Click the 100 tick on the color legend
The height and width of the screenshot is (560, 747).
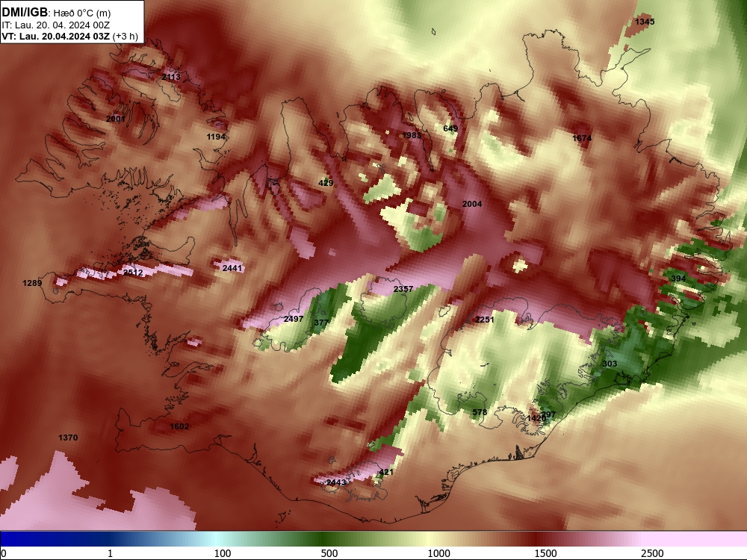tap(223, 553)
